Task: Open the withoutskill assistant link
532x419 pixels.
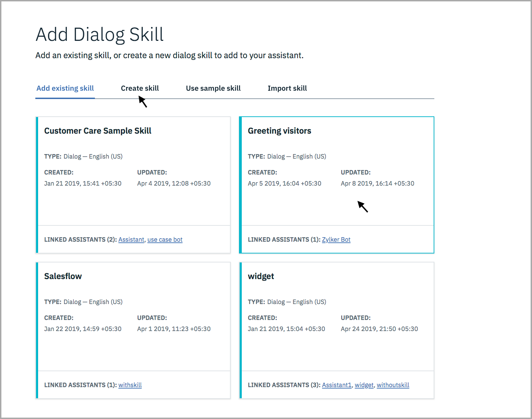Action: click(x=393, y=385)
